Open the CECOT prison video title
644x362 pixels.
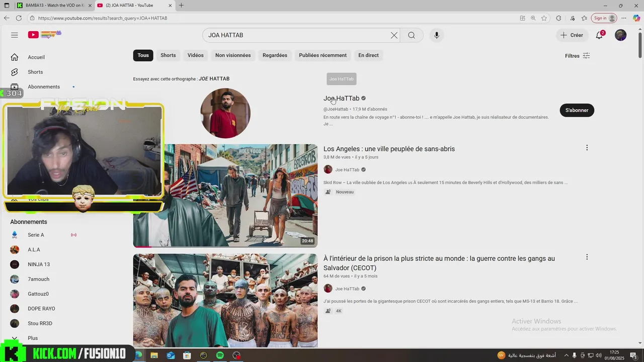pos(439,263)
